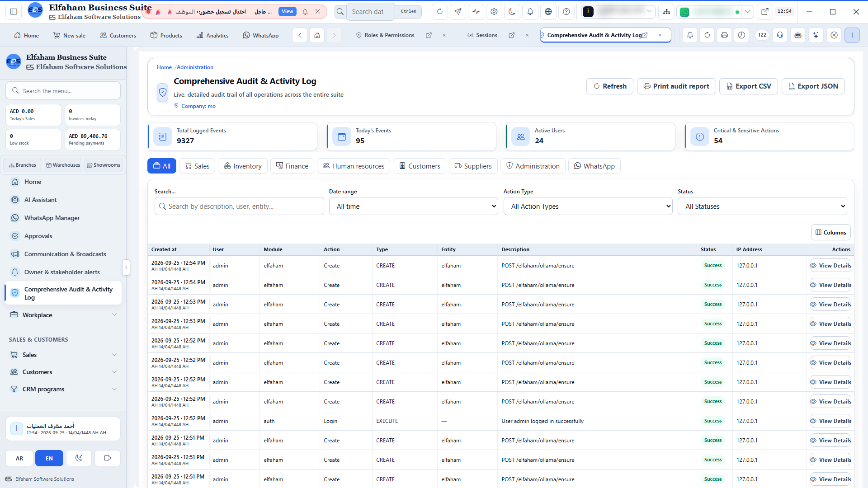Close the Sessions tab
Screen dimensions: 868x488
[x=527, y=35]
